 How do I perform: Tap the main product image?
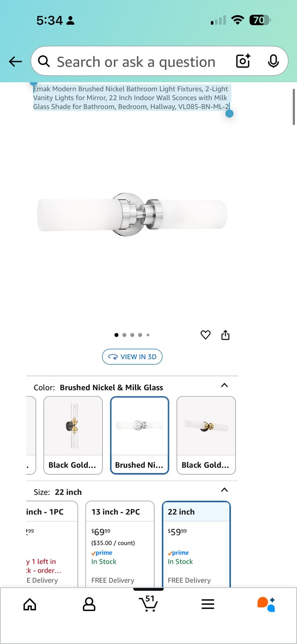[132, 215]
